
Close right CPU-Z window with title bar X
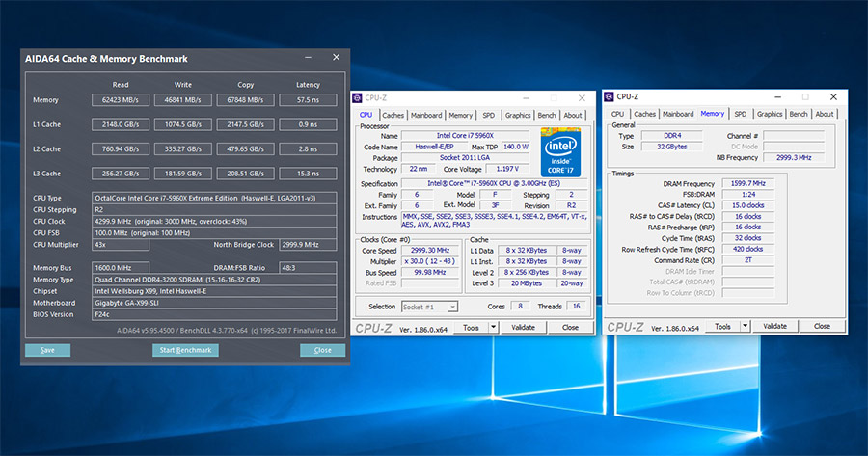pos(833,96)
